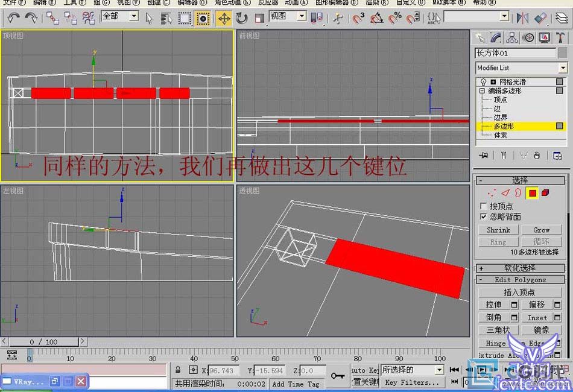
Task: Click the Grow button
Action: pyautogui.click(x=541, y=230)
